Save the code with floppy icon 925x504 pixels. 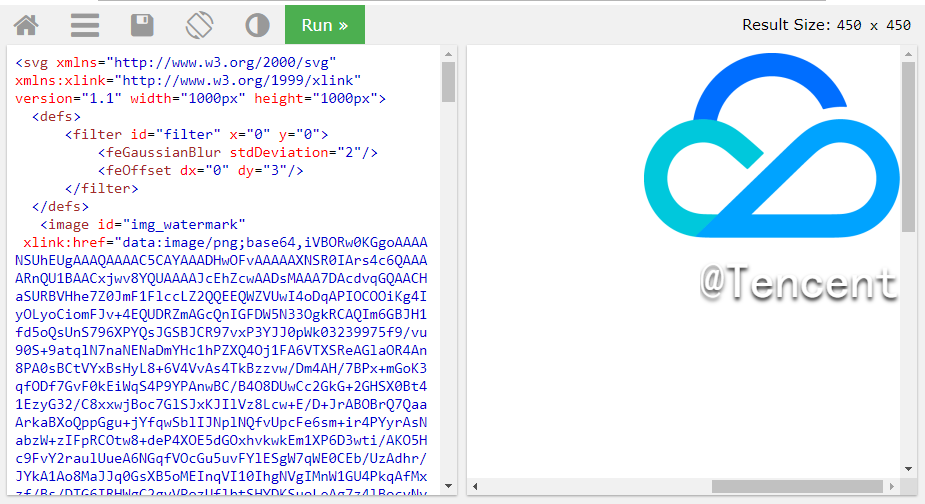click(142, 25)
